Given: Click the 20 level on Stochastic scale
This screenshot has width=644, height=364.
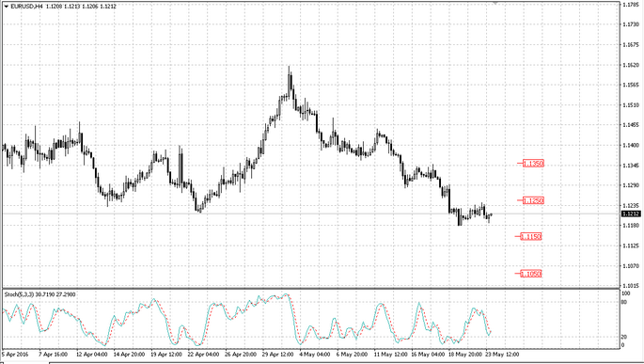Looking at the screenshot, I should pos(624,337).
